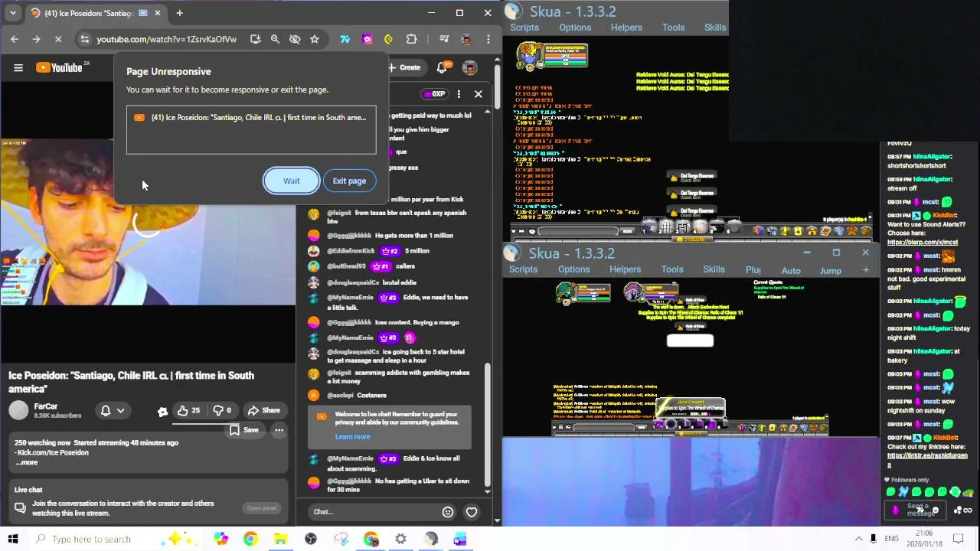Open Tools menu in top Skua window

coord(674,28)
